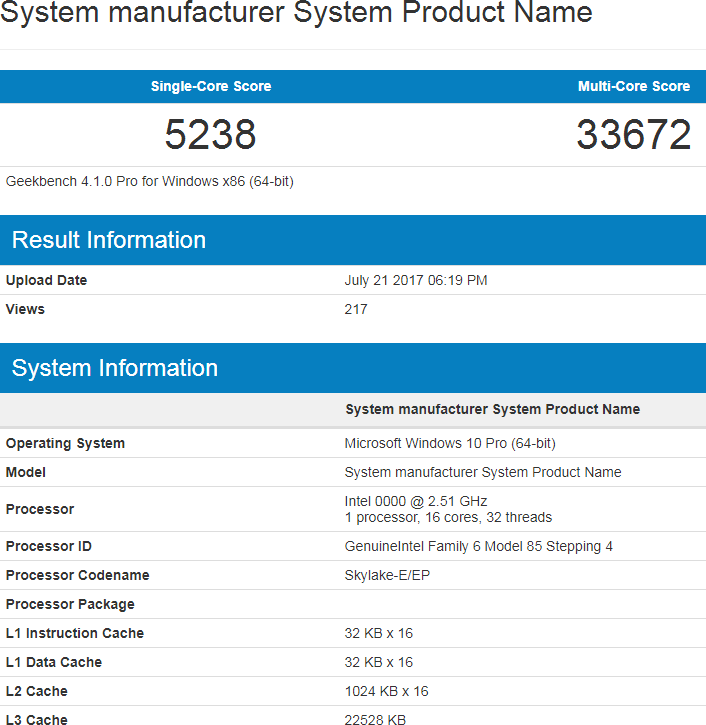
Task: Click the Skylake-E/EP codename value
Action: click(395, 575)
